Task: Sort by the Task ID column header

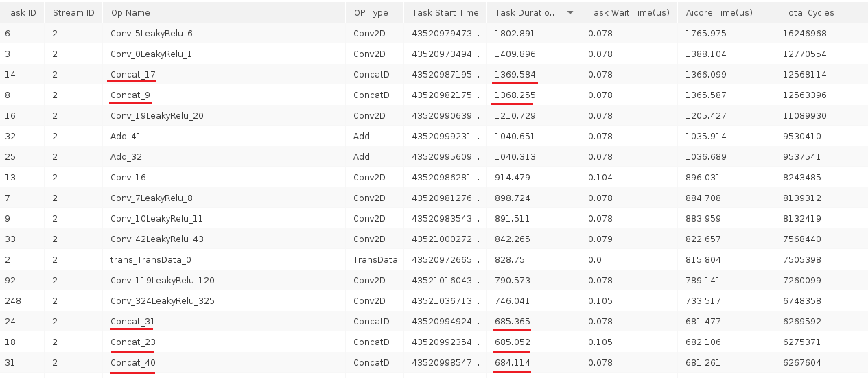Action: click(22, 12)
